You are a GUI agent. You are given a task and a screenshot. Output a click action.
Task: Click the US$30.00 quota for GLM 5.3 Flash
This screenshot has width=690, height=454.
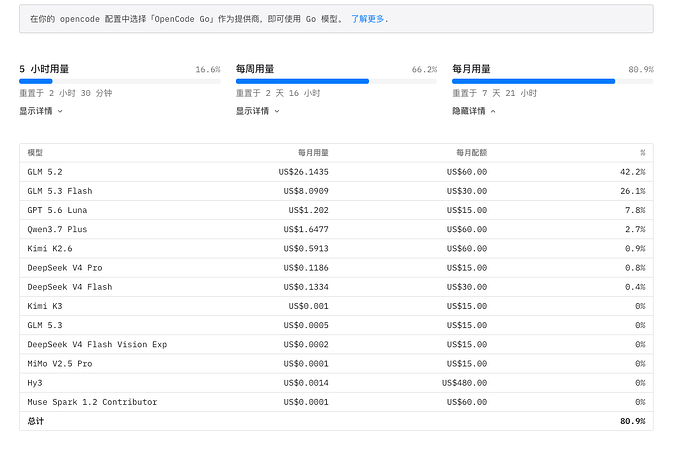[x=467, y=191]
